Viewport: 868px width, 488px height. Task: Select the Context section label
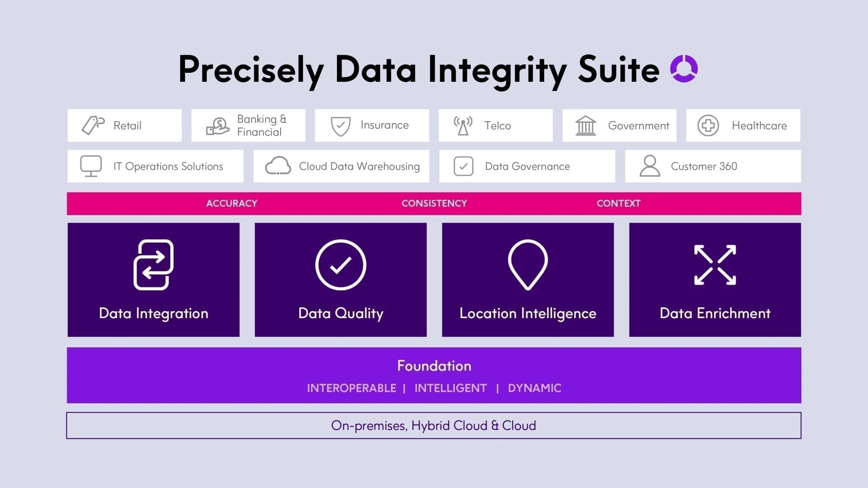tap(618, 203)
